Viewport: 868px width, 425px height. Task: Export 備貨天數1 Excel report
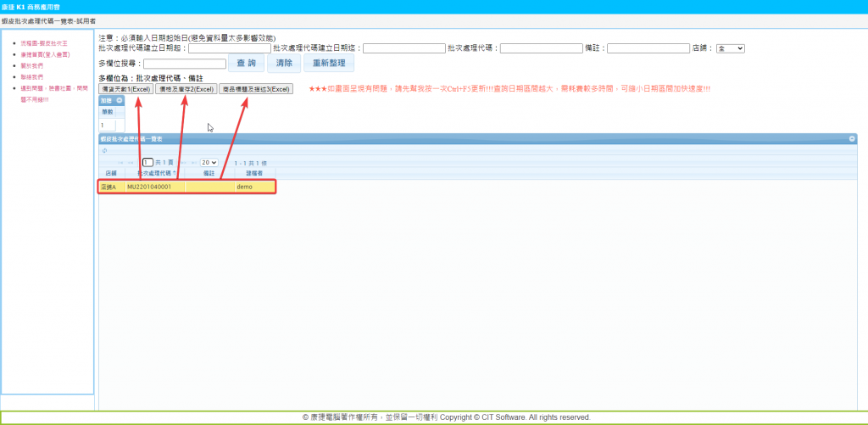tap(125, 89)
